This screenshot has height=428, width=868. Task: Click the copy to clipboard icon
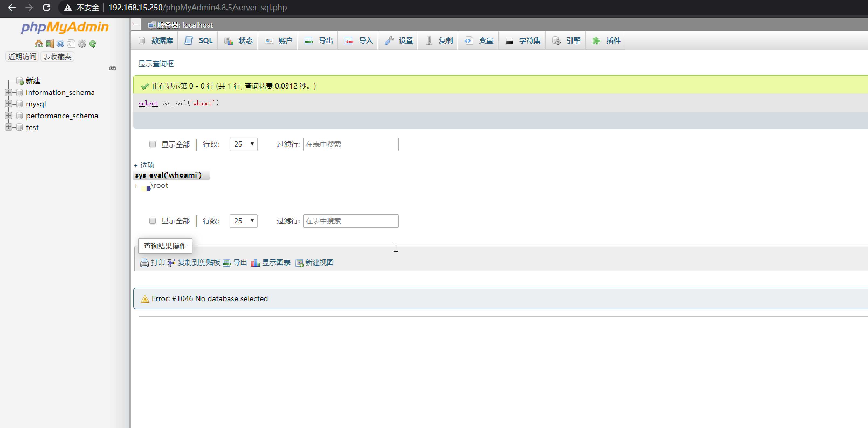pos(171,263)
